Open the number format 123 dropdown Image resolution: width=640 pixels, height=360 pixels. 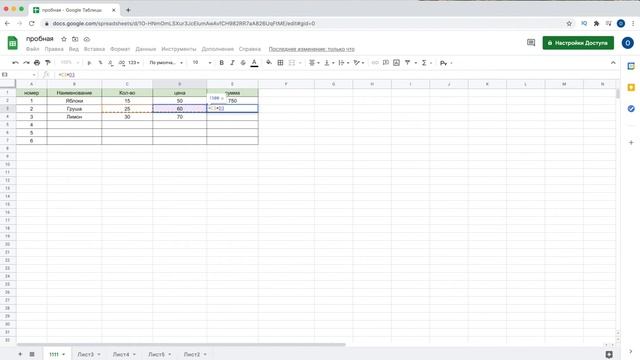pyautogui.click(x=134, y=63)
